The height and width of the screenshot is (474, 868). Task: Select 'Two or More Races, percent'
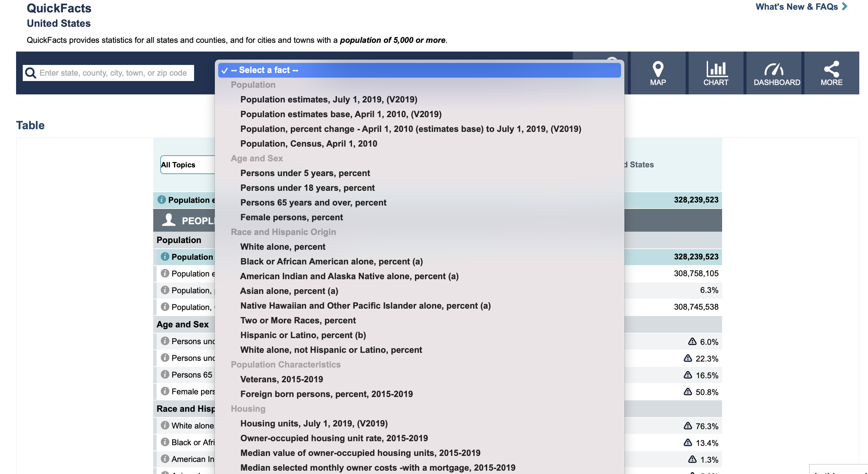(298, 321)
